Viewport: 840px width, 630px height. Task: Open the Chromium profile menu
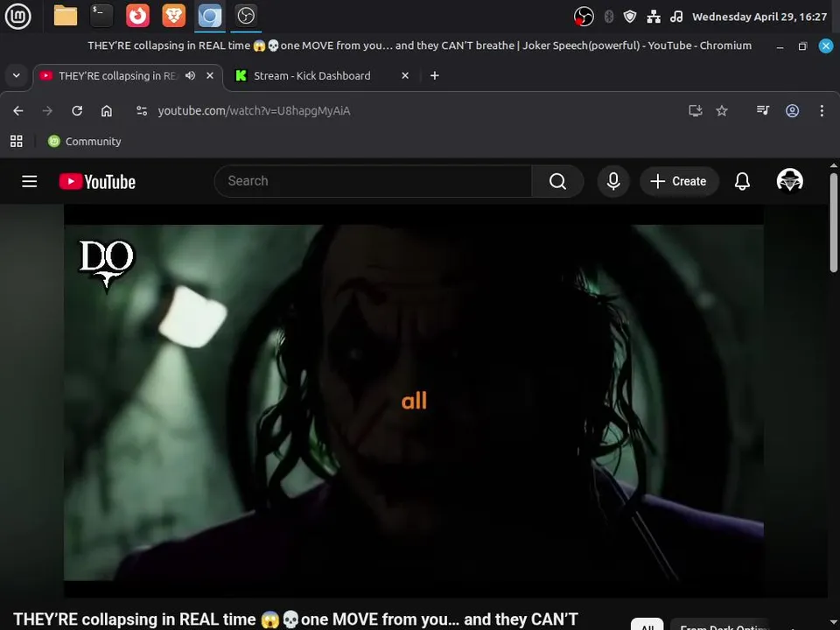(793, 111)
